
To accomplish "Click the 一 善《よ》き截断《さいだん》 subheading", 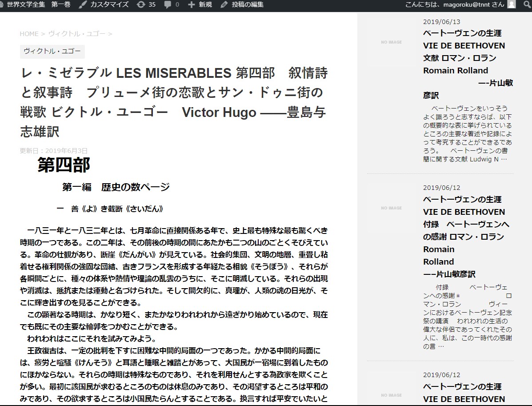I will coord(110,209).
